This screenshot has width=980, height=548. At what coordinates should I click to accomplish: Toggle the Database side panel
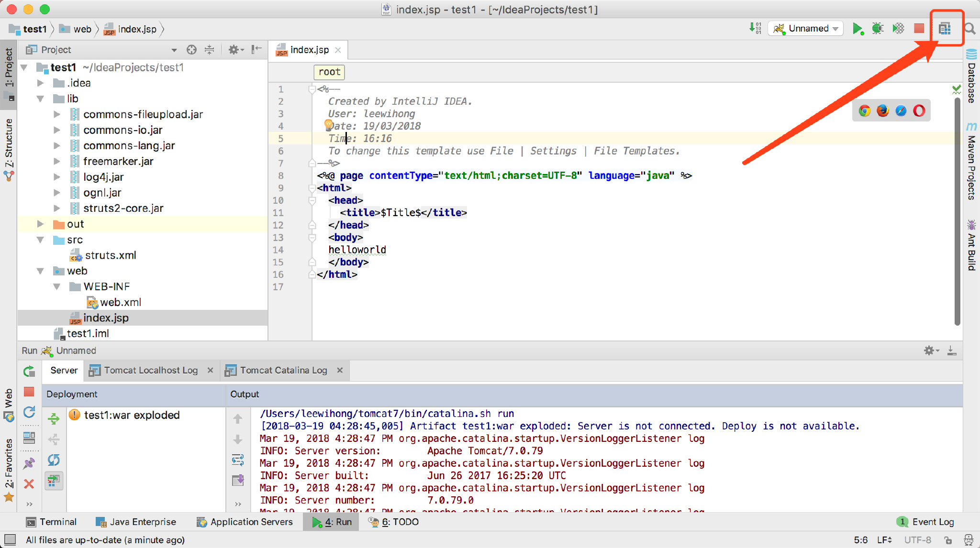971,77
